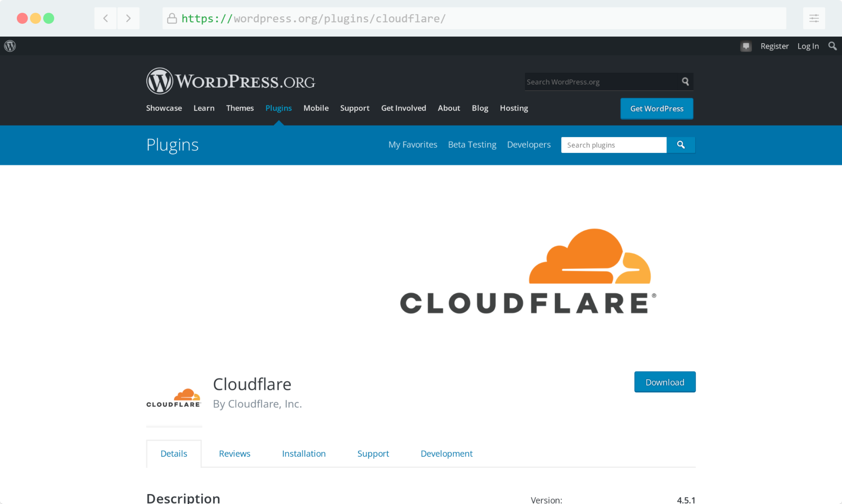Viewport: 842px width, 504px height.
Task: Open the notifications speech bubble icon
Action: coord(746,46)
